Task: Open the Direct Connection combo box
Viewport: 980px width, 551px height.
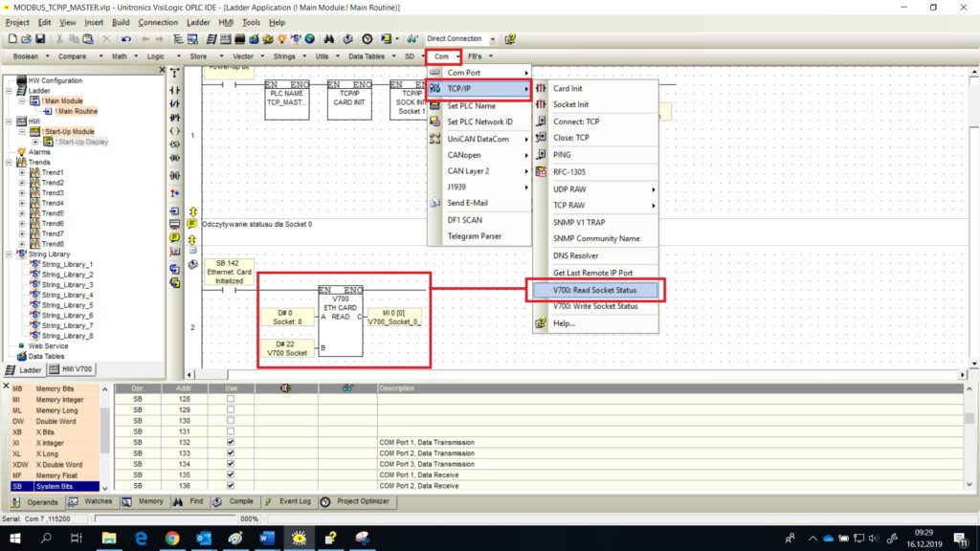Action: pos(460,38)
